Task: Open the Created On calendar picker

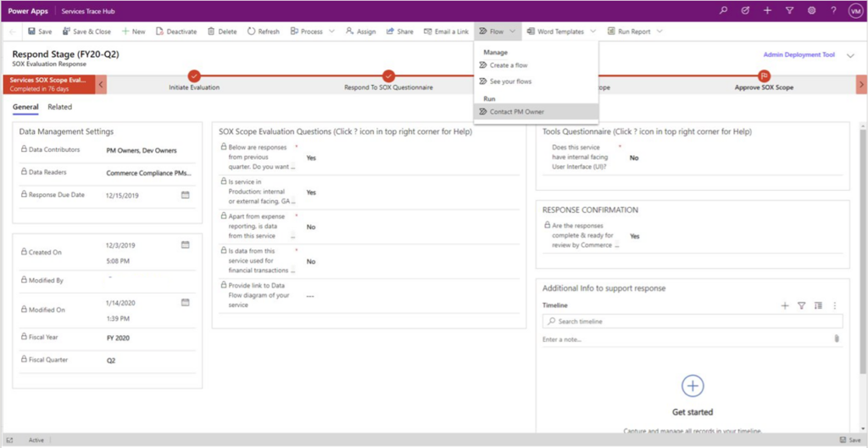Action: pos(186,244)
